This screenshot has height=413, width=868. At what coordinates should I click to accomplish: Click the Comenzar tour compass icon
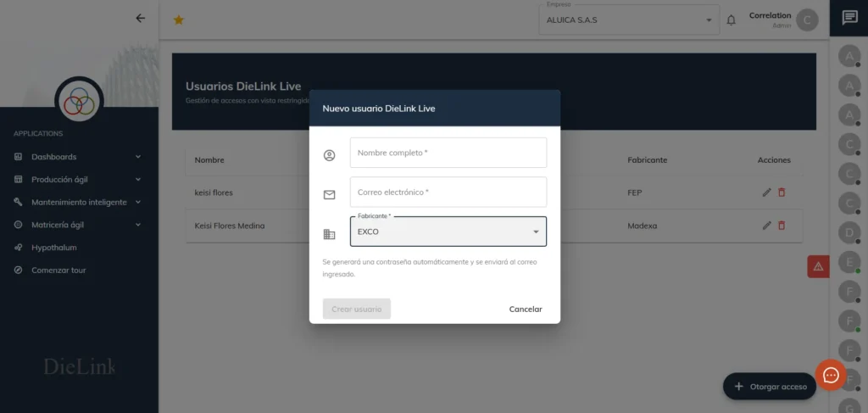[x=19, y=271]
